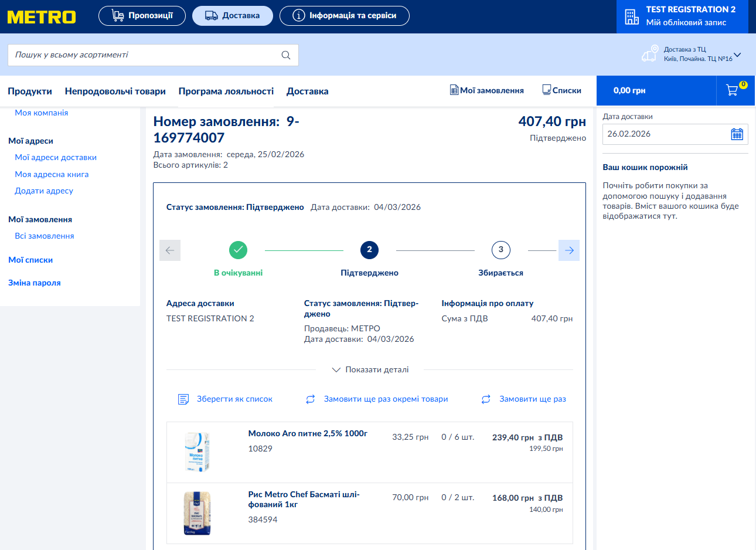Click the search magnifier icon
The image size is (756, 550).
(x=286, y=55)
